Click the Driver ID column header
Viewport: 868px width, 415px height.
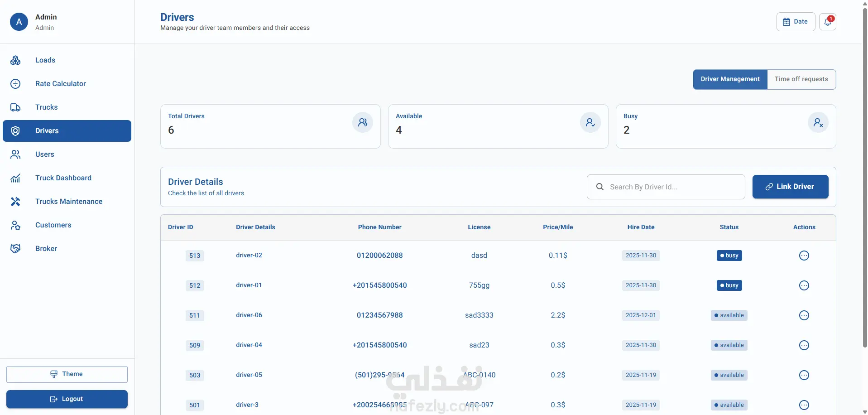[180, 227]
